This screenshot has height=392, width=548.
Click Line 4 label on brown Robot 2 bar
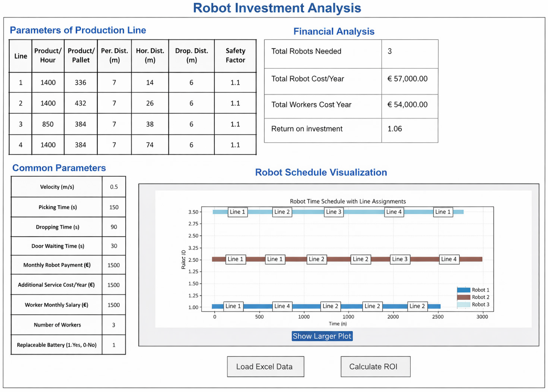pos(449,259)
